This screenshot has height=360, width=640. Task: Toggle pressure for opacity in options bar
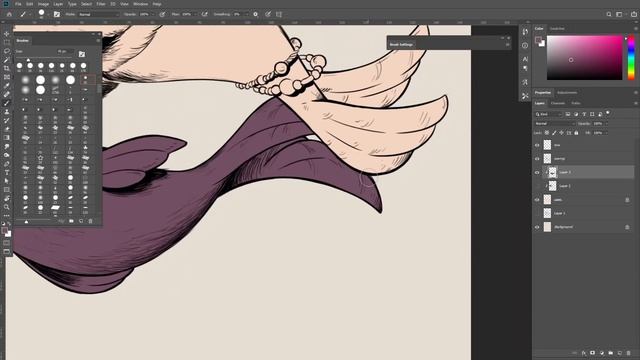click(162, 14)
